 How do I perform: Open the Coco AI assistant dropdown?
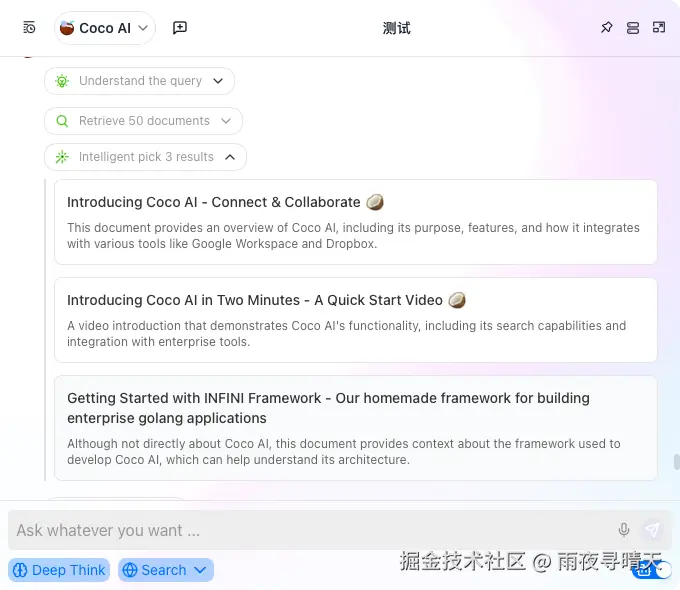[105, 28]
